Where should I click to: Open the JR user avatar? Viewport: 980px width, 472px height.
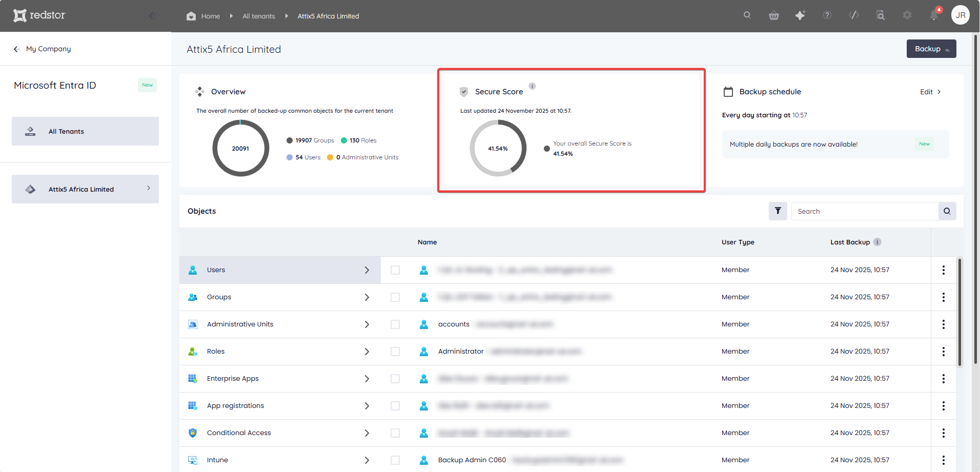point(961,15)
